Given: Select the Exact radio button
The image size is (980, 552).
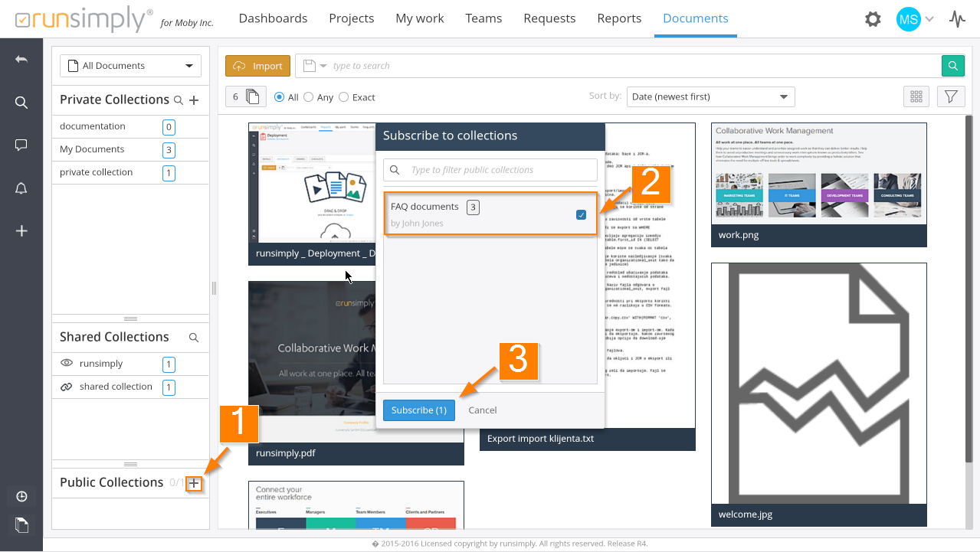Looking at the screenshot, I should pos(344,97).
